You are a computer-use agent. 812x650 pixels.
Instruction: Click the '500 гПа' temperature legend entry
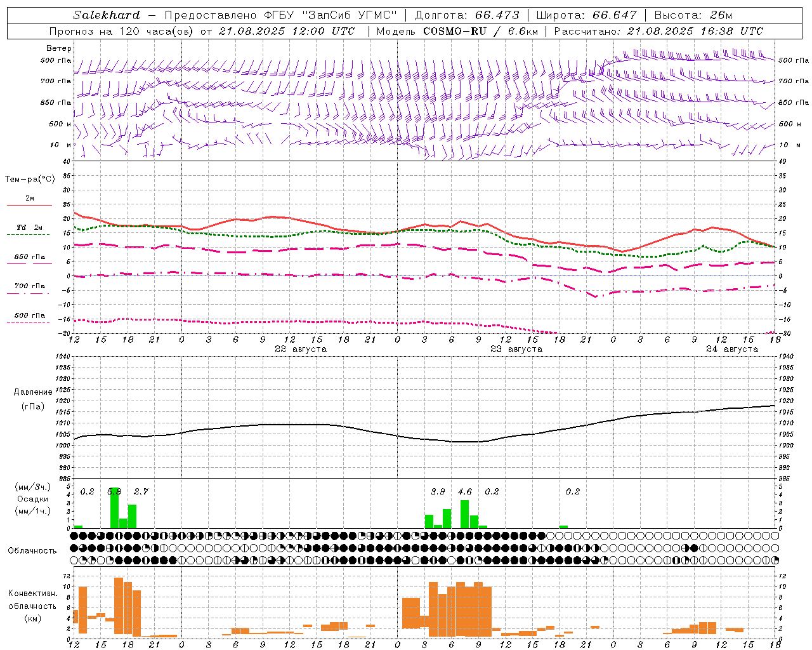(x=30, y=315)
